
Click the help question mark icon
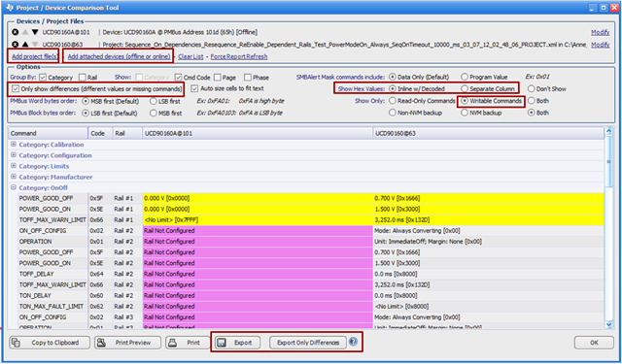[354, 342]
